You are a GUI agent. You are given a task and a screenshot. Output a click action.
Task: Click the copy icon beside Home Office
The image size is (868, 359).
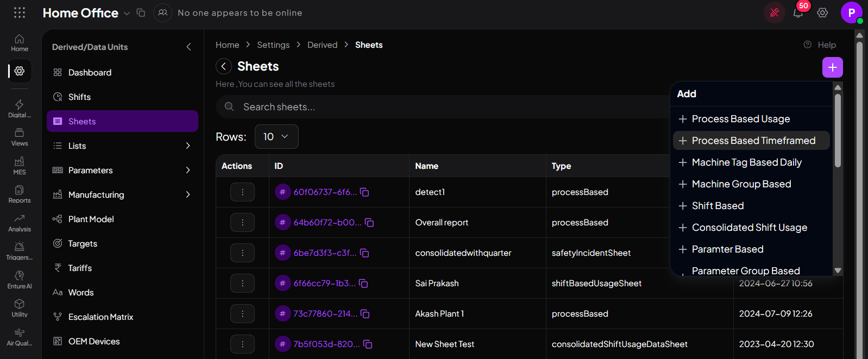point(141,12)
